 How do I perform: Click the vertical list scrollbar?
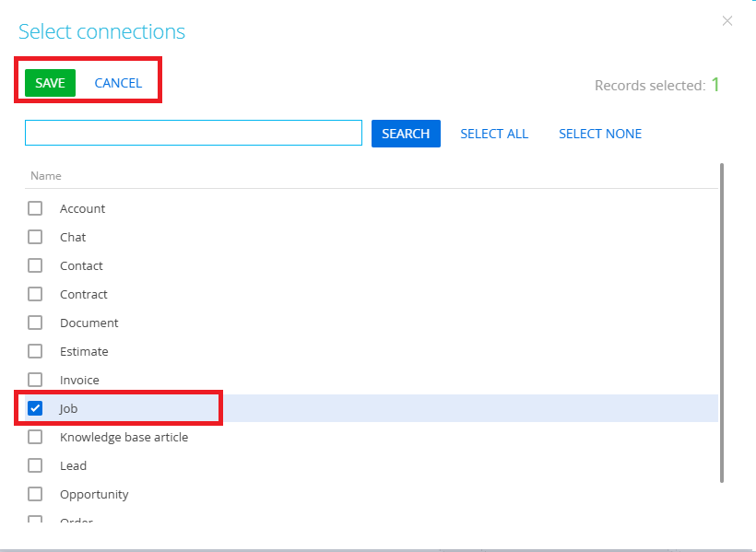721,323
